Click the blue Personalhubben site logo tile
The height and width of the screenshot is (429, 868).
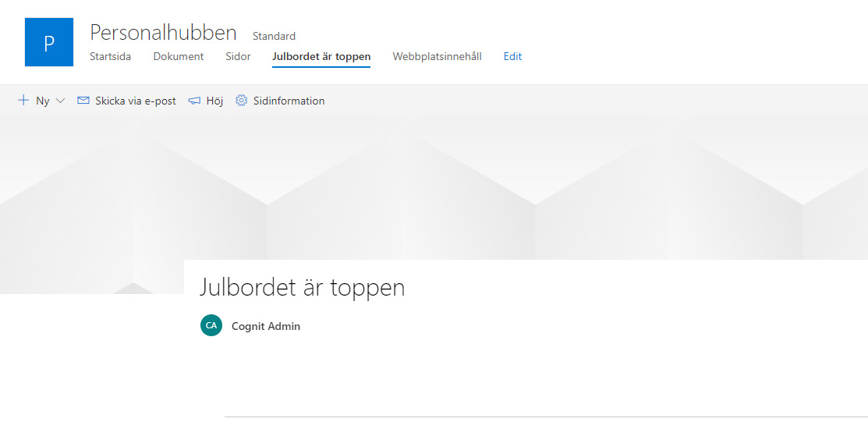coord(48,42)
